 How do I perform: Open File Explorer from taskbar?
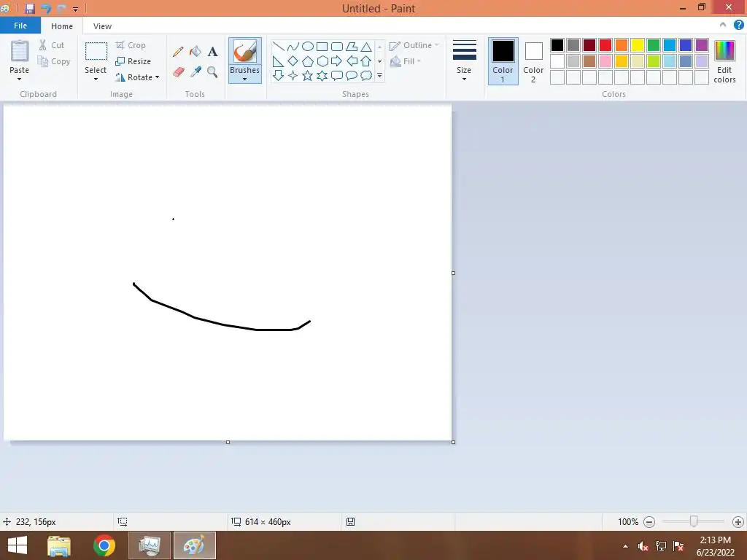click(x=59, y=545)
